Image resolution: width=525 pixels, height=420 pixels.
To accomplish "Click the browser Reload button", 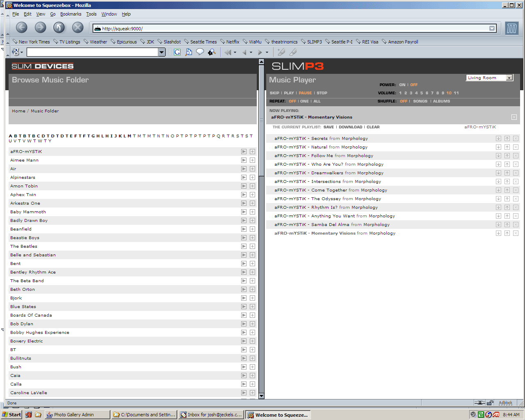I will click(59, 27).
